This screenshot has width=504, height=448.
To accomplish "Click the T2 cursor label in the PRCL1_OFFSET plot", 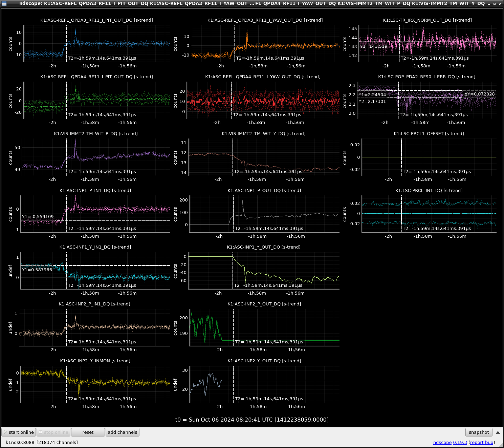I will [x=437, y=172].
